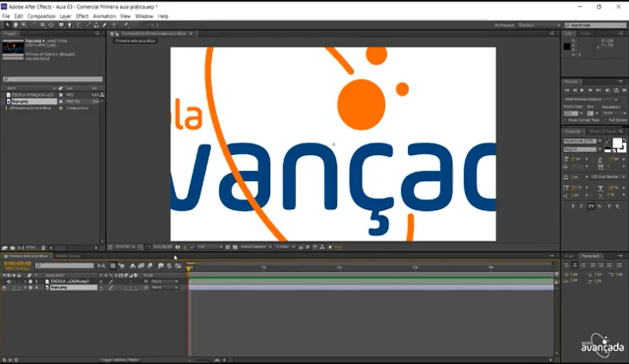Enable Faux Bold in Character panel

(x=573, y=207)
